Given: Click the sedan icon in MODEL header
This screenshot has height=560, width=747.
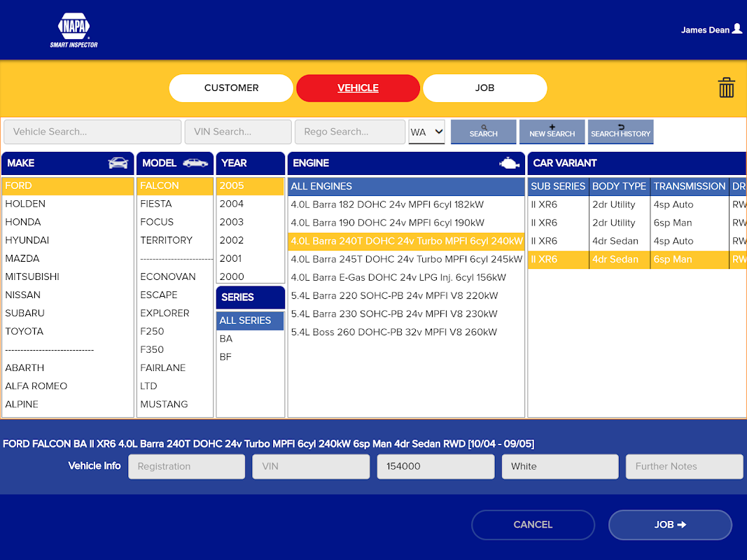Looking at the screenshot, I should coord(195,163).
